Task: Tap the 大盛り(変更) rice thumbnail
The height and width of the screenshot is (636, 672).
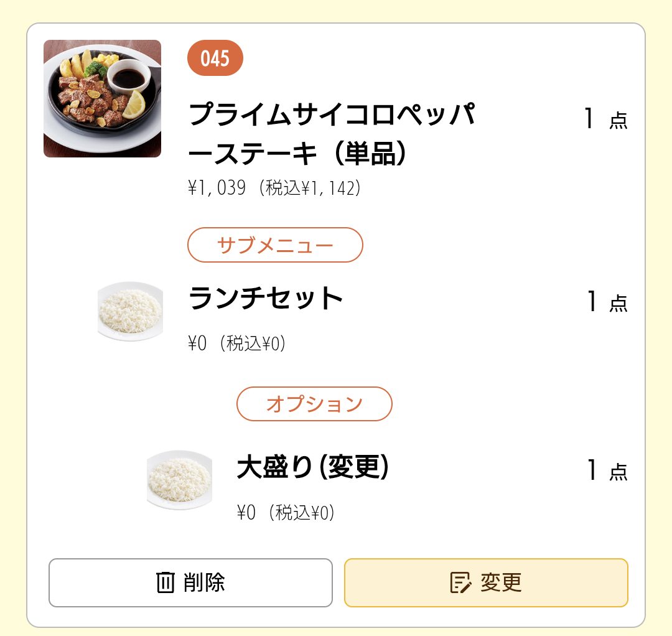Action: click(179, 480)
